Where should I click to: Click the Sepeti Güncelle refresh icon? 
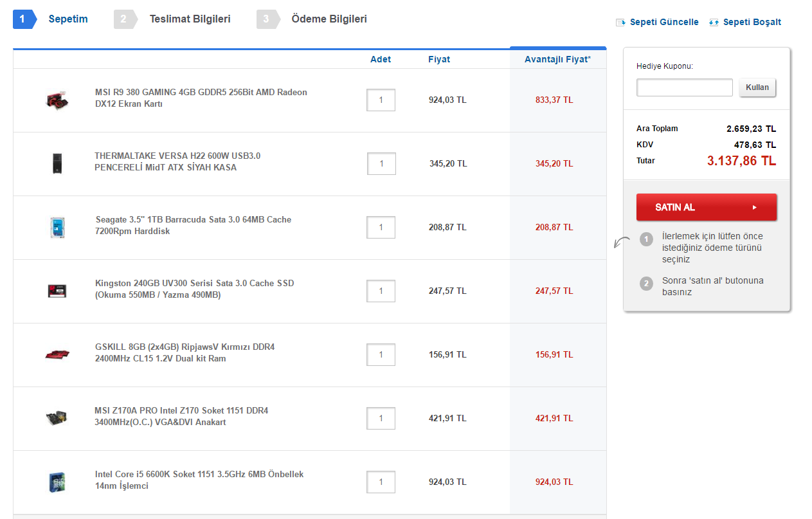(620, 23)
